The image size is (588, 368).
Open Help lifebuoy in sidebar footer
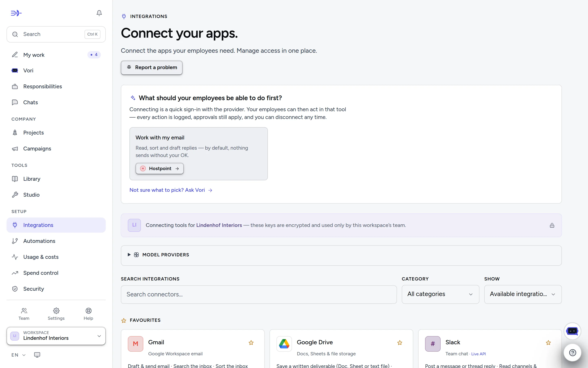[88, 314]
